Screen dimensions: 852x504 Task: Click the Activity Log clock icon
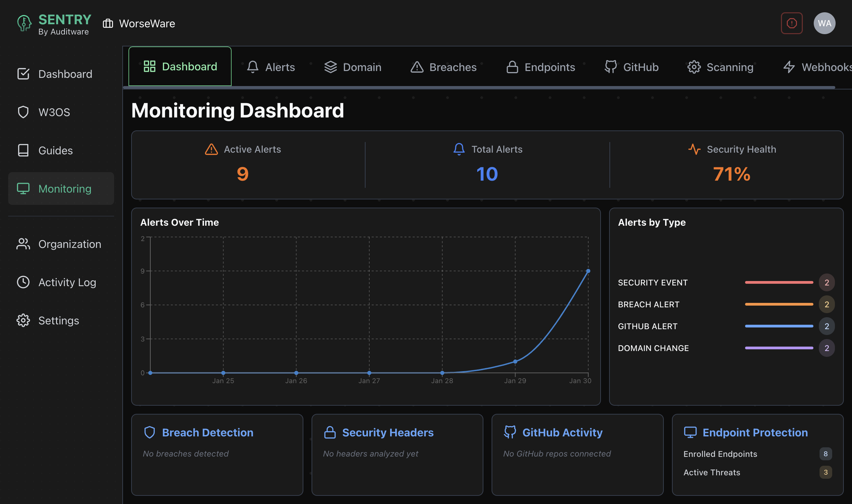point(23,282)
